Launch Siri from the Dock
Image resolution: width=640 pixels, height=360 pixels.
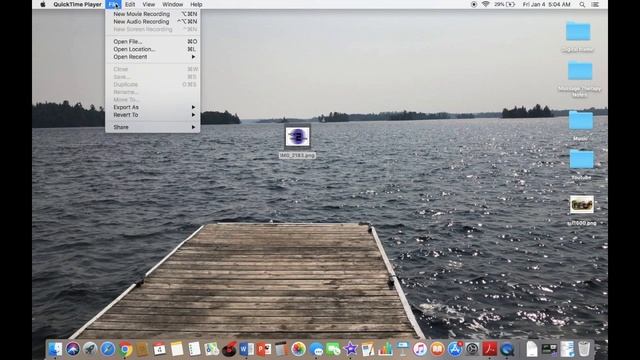(x=73, y=349)
